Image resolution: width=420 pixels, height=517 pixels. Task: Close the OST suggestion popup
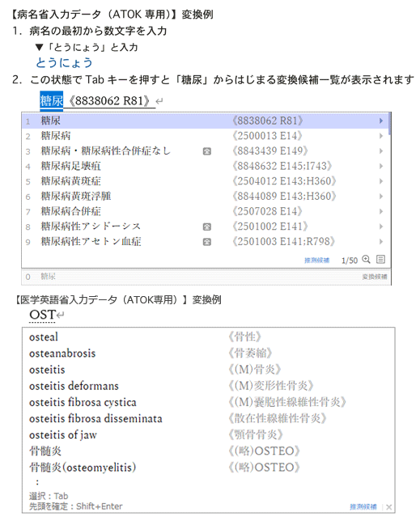click(x=388, y=507)
